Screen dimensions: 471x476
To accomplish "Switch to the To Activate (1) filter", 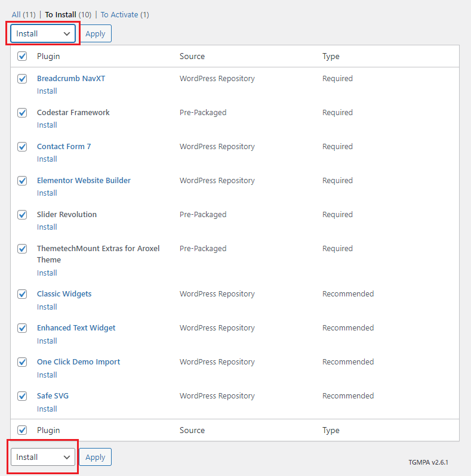I will (125, 14).
